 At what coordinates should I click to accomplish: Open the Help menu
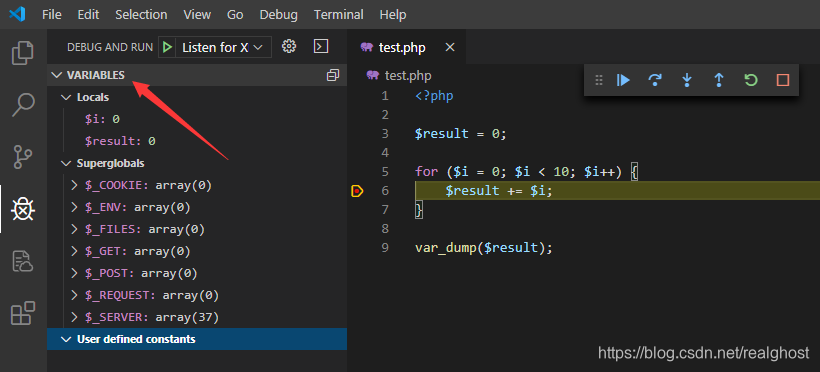(x=393, y=15)
